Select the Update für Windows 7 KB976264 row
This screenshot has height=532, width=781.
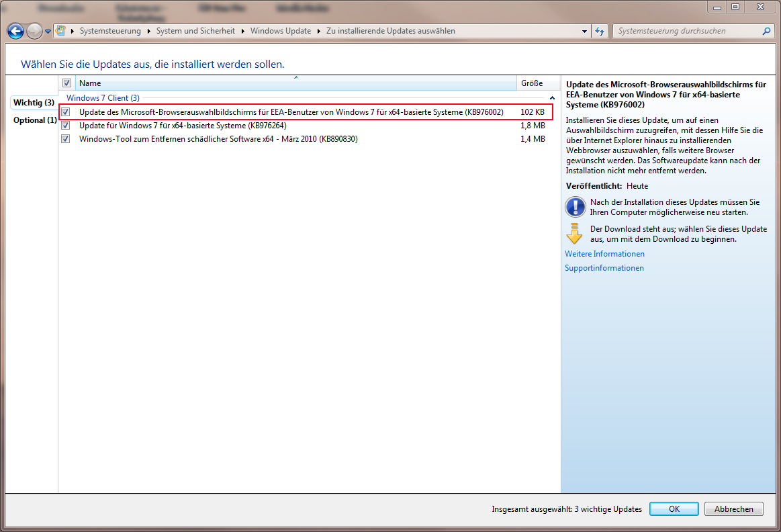click(x=306, y=126)
